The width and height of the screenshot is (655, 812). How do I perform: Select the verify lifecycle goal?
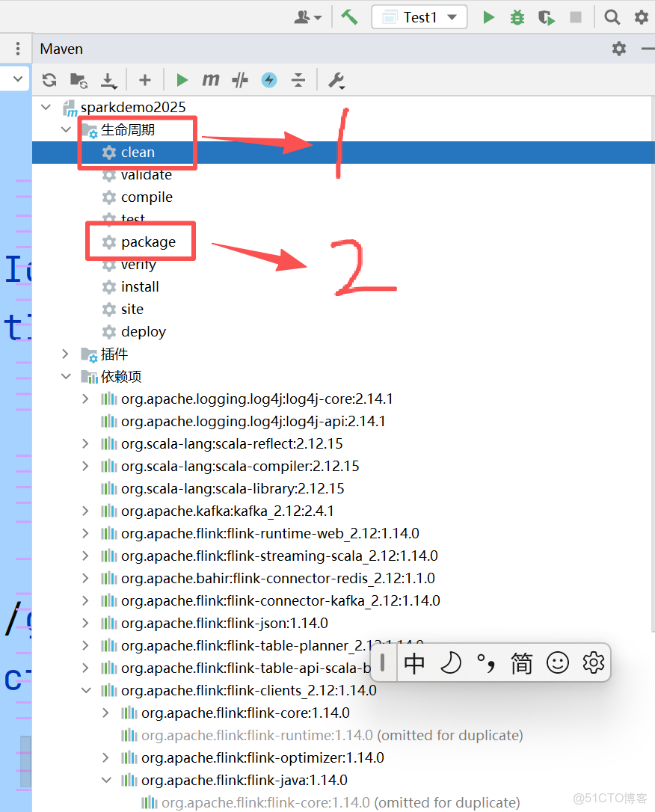click(x=138, y=265)
